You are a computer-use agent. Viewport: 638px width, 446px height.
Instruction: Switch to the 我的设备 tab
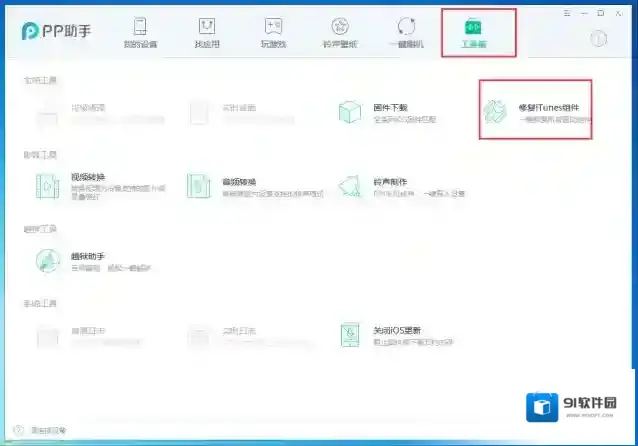point(141,32)
